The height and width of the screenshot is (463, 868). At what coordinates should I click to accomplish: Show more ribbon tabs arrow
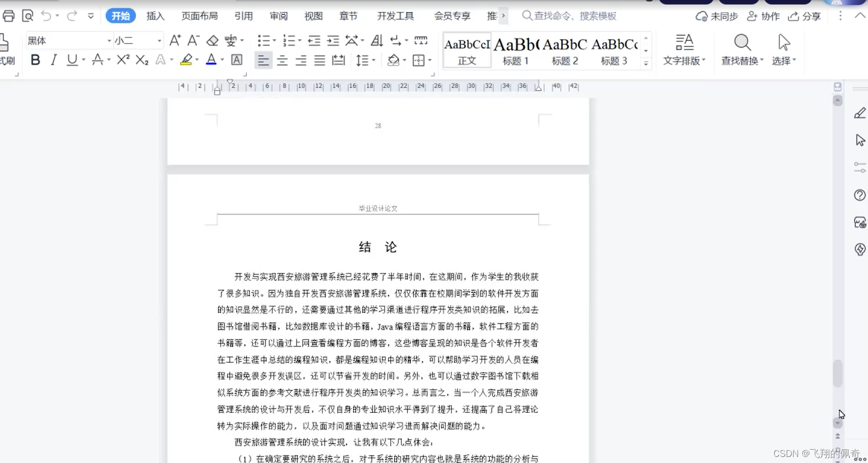503,16
